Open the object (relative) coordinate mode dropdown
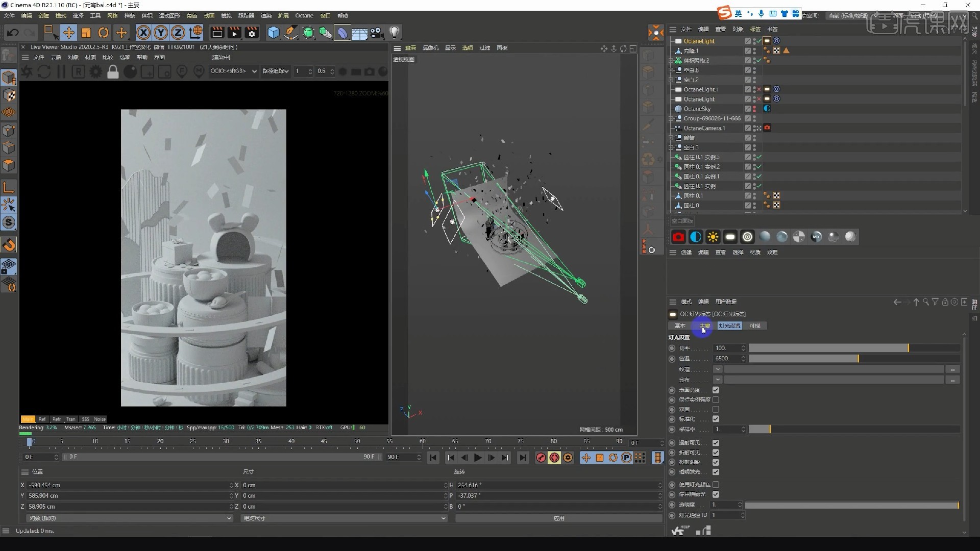 click(x=130, y=518)
